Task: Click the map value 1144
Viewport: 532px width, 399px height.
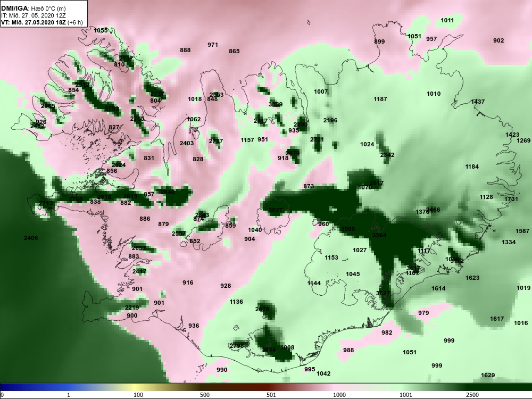Action: pos(314,283)
